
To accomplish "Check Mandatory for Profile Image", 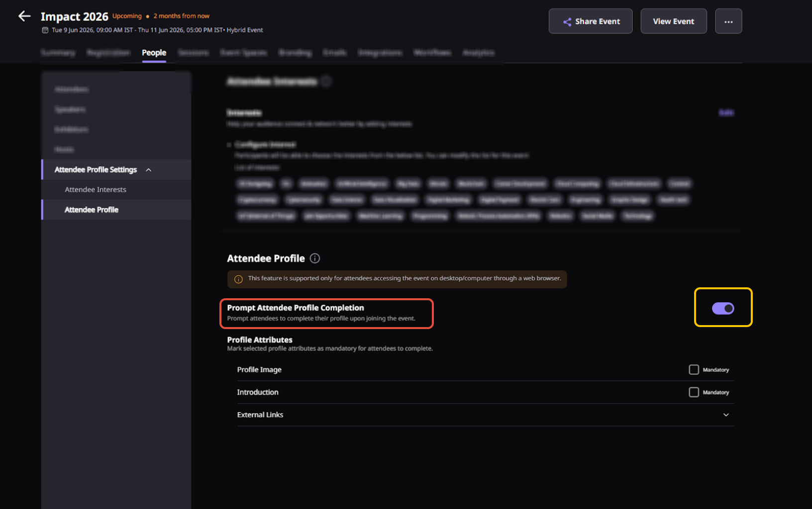I will coord(694,370).
